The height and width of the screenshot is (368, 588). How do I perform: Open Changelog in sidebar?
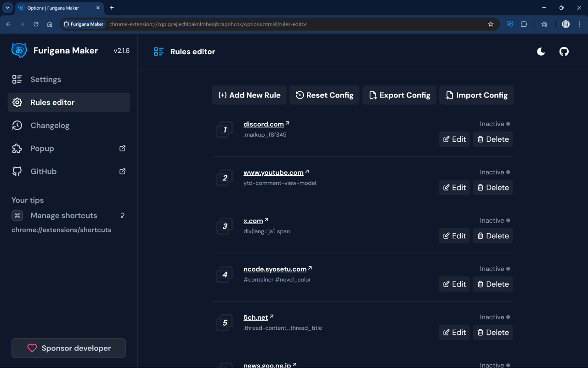pyautogui.click(x=69, y=126)
